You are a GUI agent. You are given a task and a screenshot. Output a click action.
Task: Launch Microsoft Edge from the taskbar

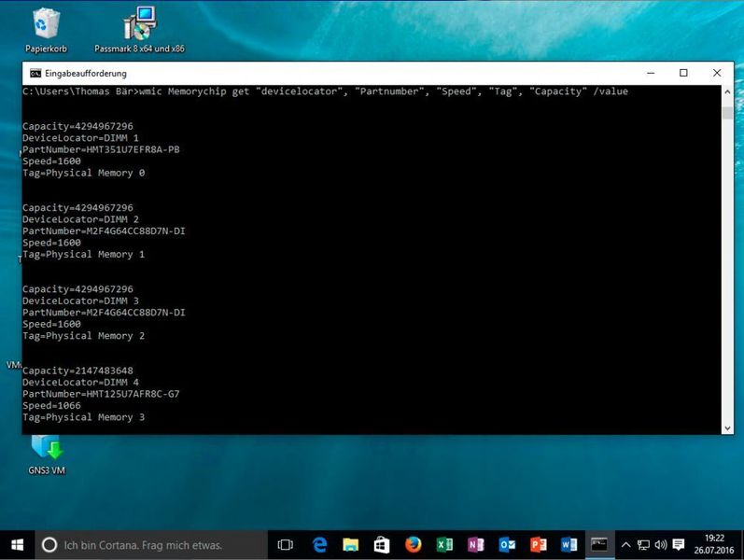tap(320, 545)
